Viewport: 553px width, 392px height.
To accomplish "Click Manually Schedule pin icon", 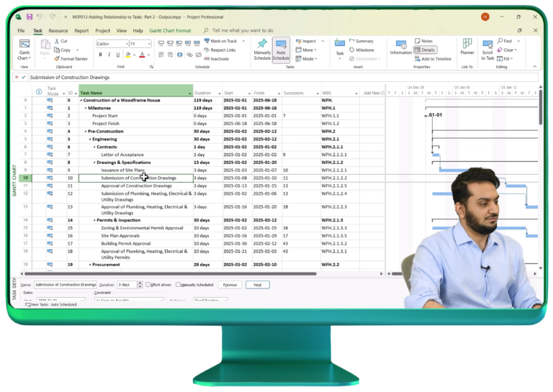I will 262,45.
